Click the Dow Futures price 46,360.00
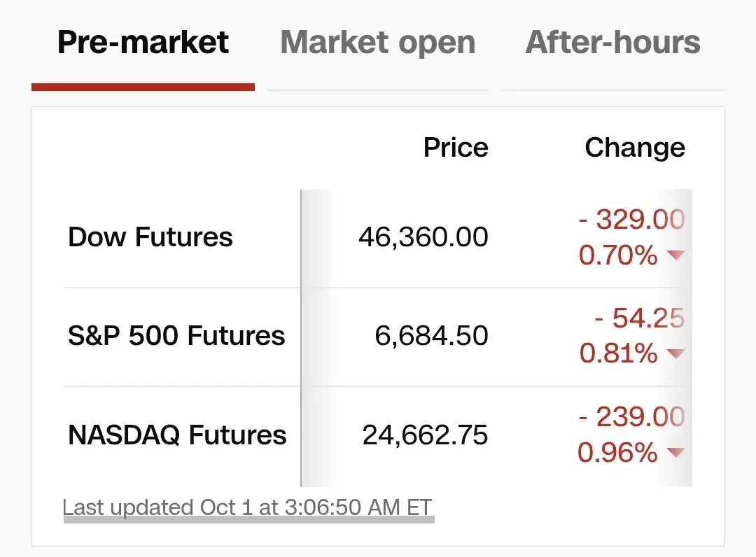 coord(423,237)
